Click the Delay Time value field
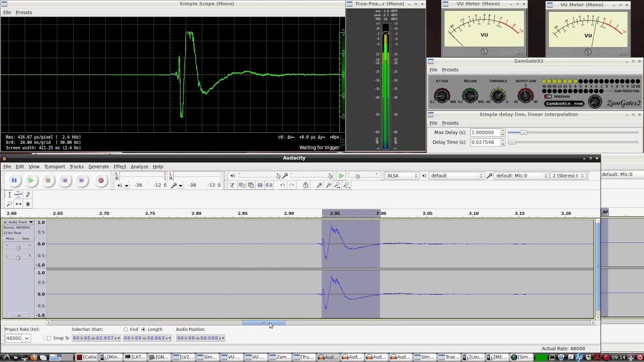 485,142
